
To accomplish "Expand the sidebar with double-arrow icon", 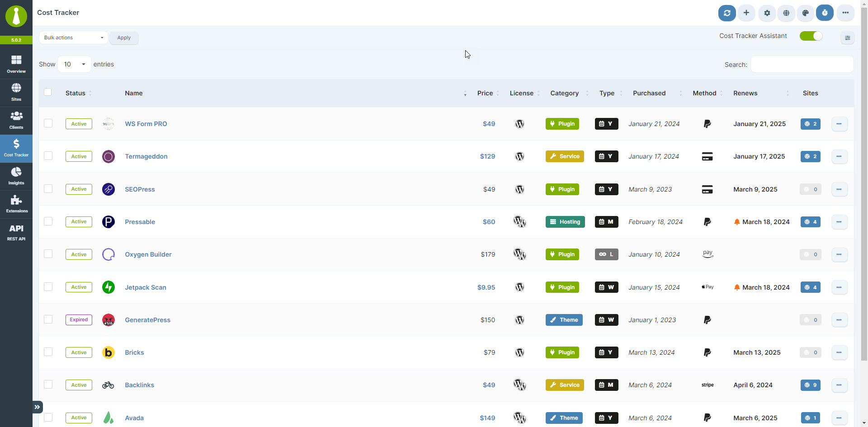I will (38, 407).
